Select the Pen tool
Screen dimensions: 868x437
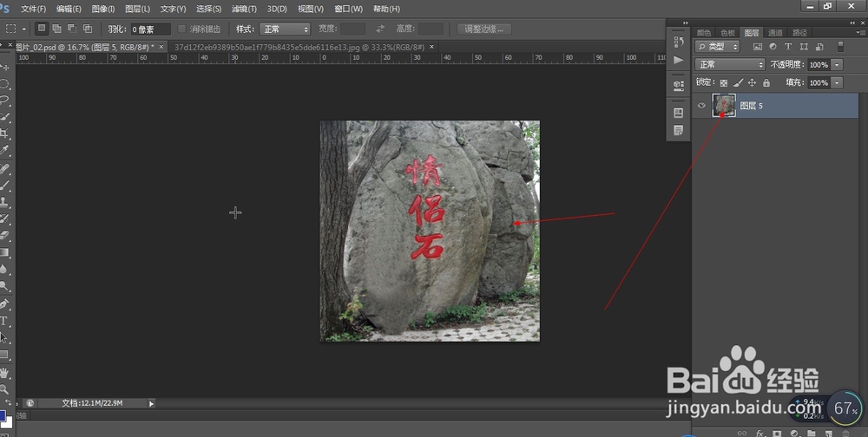coord(4,303)
